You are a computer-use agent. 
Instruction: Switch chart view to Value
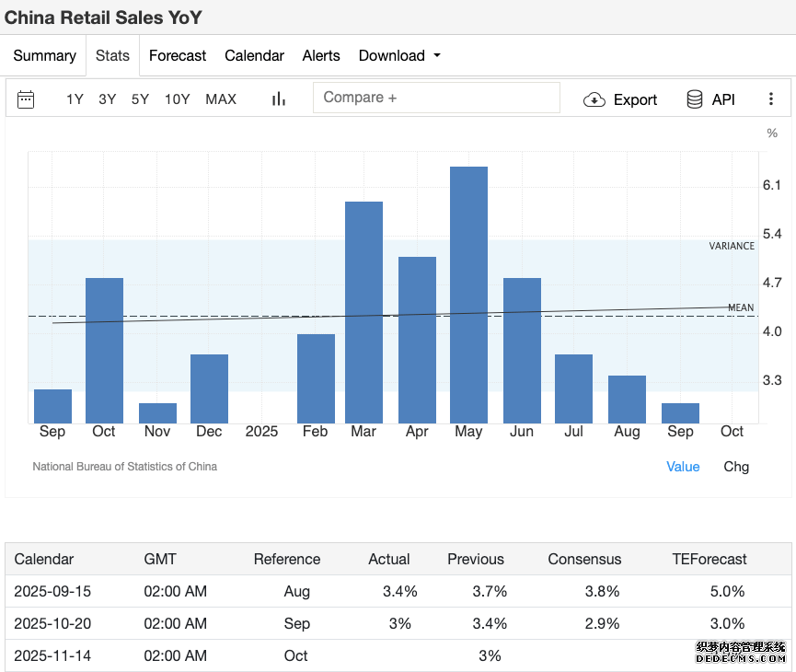(683, 467)
